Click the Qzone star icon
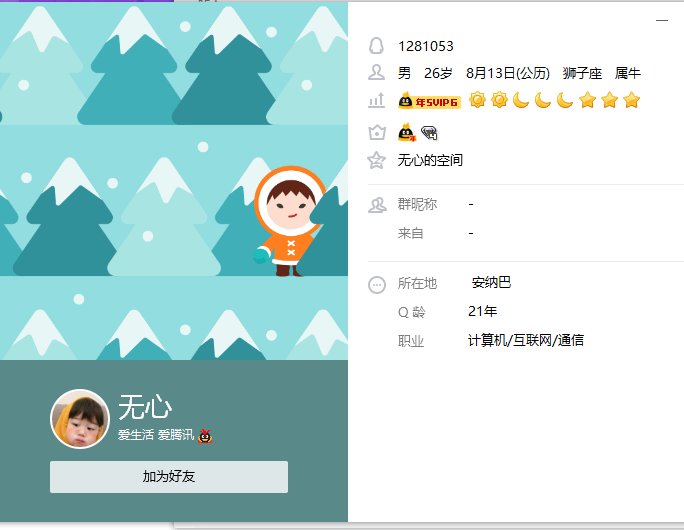The image size is (684, 530). pyautogui.click(x=376, y=160)
